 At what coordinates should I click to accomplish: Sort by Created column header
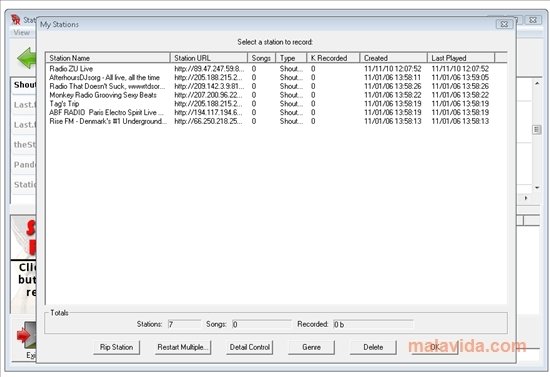coord(394,58)
